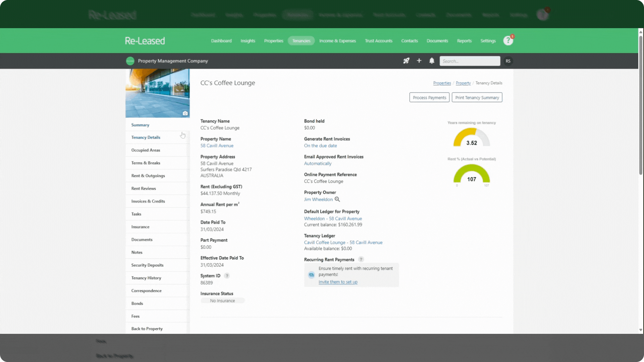Select the Tenancies nav item

[x=301, y=41]
